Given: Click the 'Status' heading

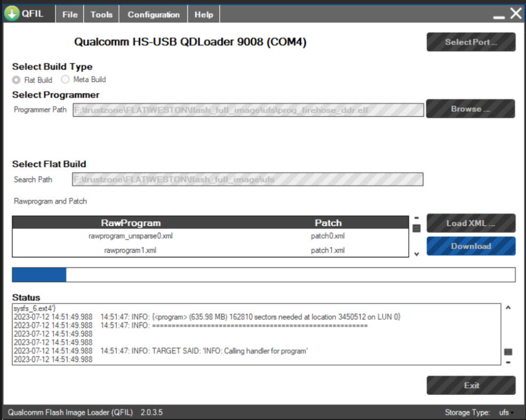Looking at the screenshot, I should 26,297.
